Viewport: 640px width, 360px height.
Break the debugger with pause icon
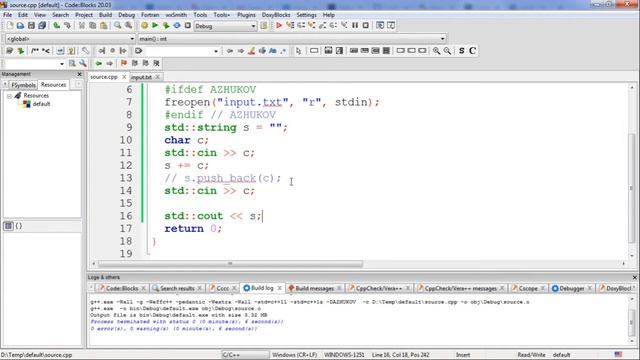tap(355, 26)
